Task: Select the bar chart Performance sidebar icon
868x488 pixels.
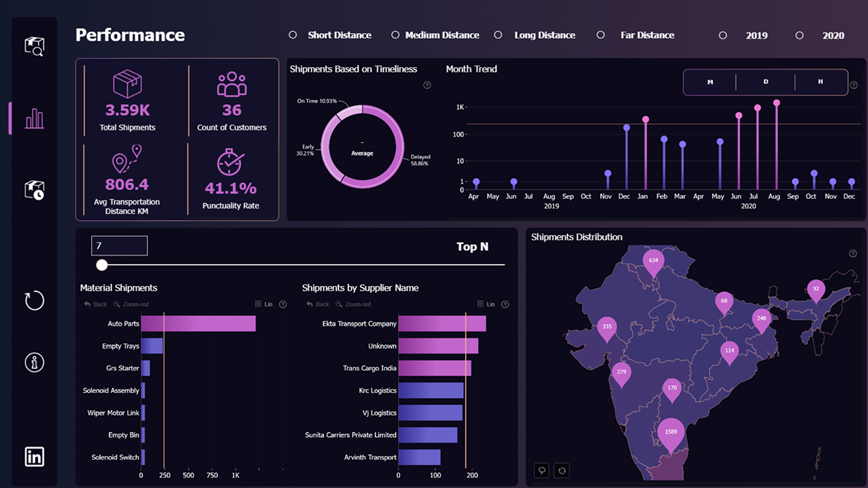Action: pyautogui.click(x=34, y=119)
